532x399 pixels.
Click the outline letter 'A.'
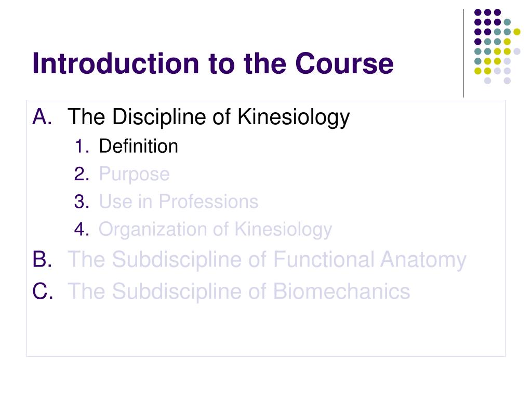click(x=43, y=117)
